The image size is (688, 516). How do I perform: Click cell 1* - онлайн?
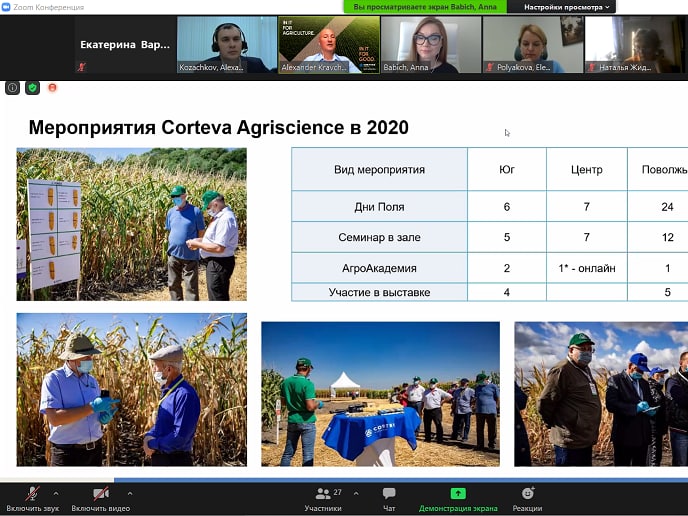coord(587,268)
